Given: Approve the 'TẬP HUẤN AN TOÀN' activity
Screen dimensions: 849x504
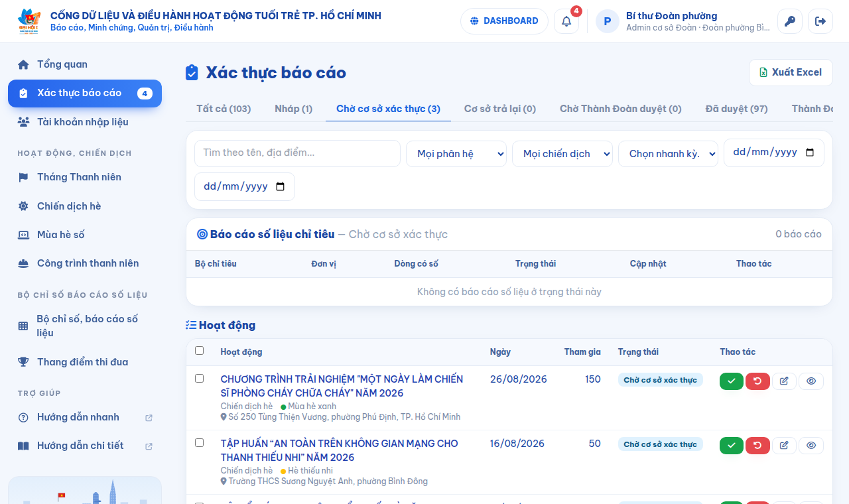Looking at the screenshot, I should click(x=732, y=445).
